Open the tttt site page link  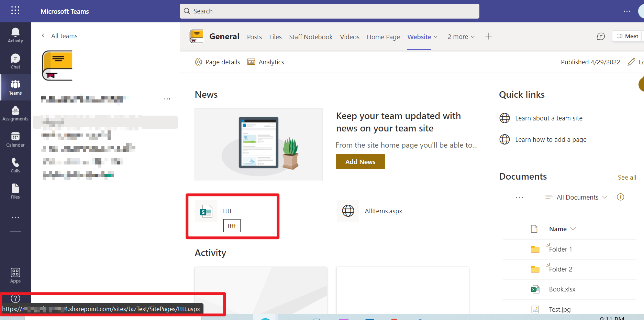click(x=227, y=211)
